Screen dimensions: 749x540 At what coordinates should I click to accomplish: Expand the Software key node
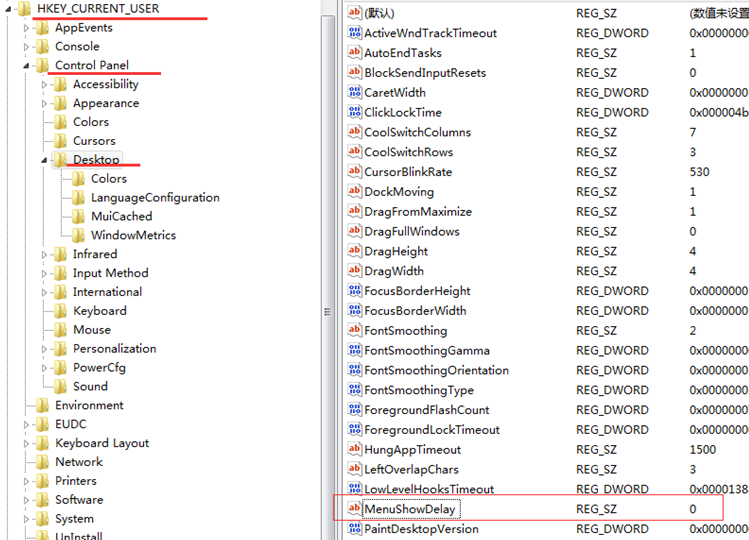pyautogui.click(x=26, y=500)
